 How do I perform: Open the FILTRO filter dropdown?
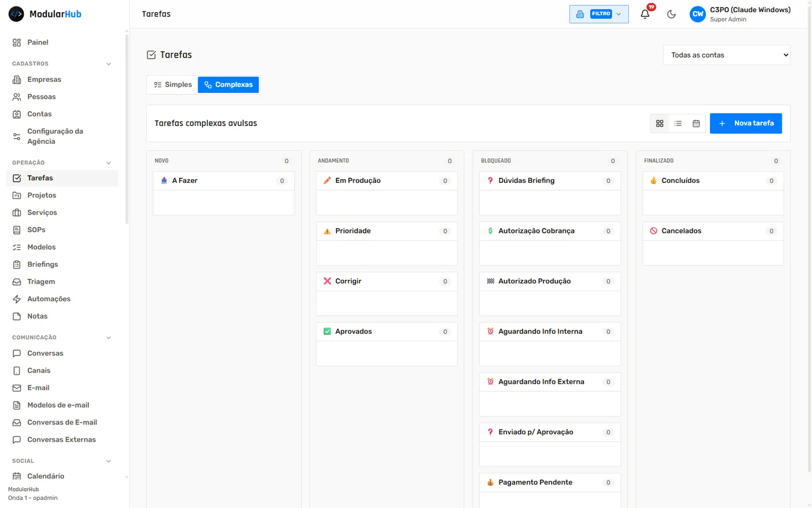[599, 14]
